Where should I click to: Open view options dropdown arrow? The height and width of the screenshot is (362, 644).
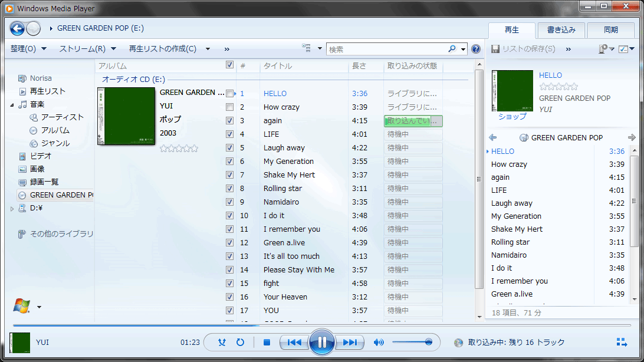pyautogui.click(x=320, y=48)
